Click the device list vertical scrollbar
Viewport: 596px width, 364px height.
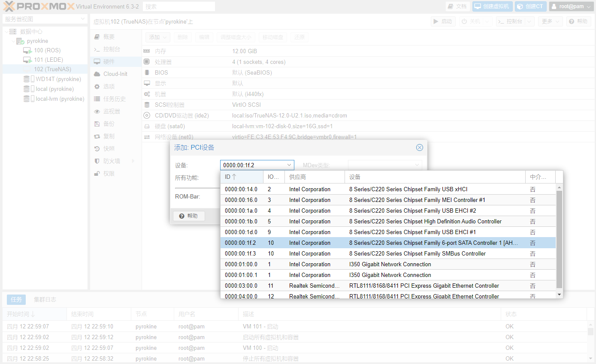[x=559, y=239]
